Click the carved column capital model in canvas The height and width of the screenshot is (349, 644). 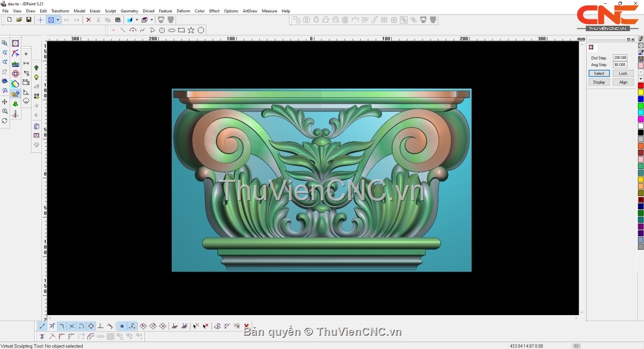(x=321, y=180)
